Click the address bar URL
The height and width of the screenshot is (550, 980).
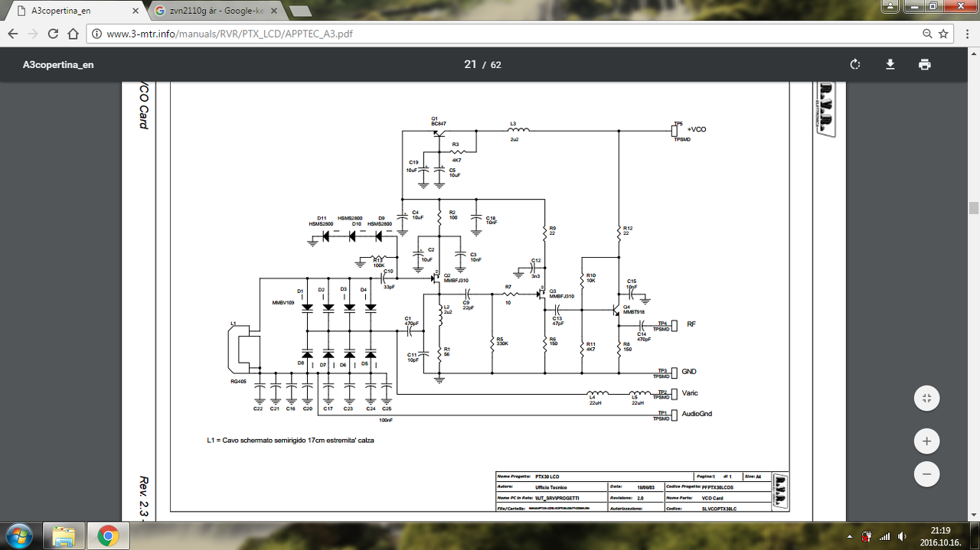pyautogui.click(x=230, y=34)
